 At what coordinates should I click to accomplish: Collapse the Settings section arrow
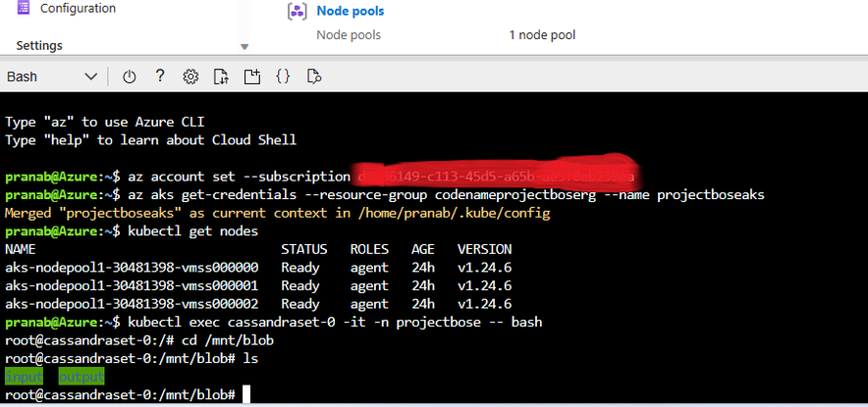tap(244, 47)
